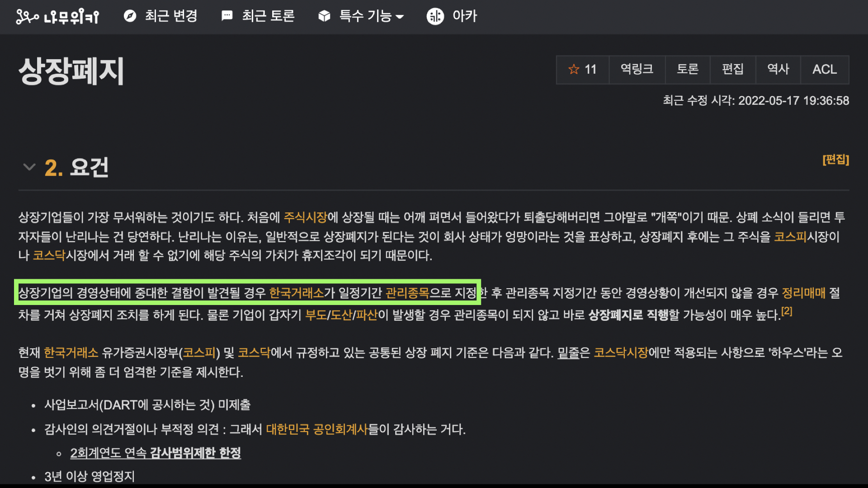Expand the 특수 기능 dropdown arrow
Viewport: 868px width, 488px height.
[400, 17]
